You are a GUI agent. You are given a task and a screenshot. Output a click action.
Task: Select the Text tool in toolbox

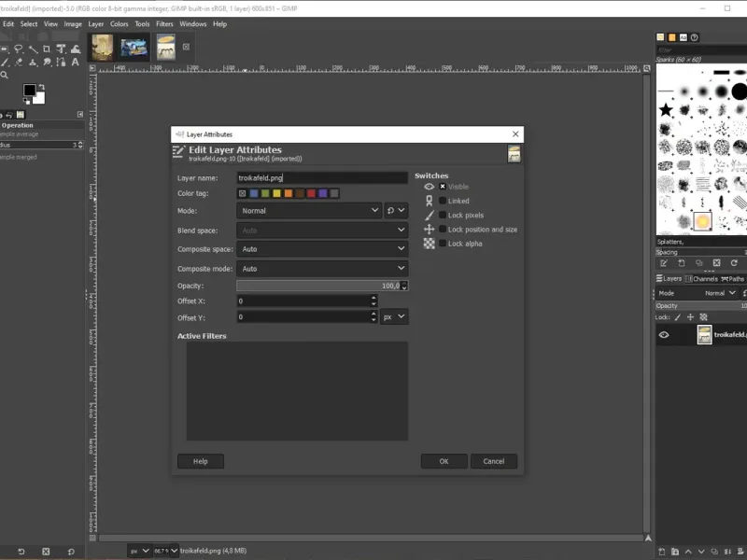pos(76,62)
